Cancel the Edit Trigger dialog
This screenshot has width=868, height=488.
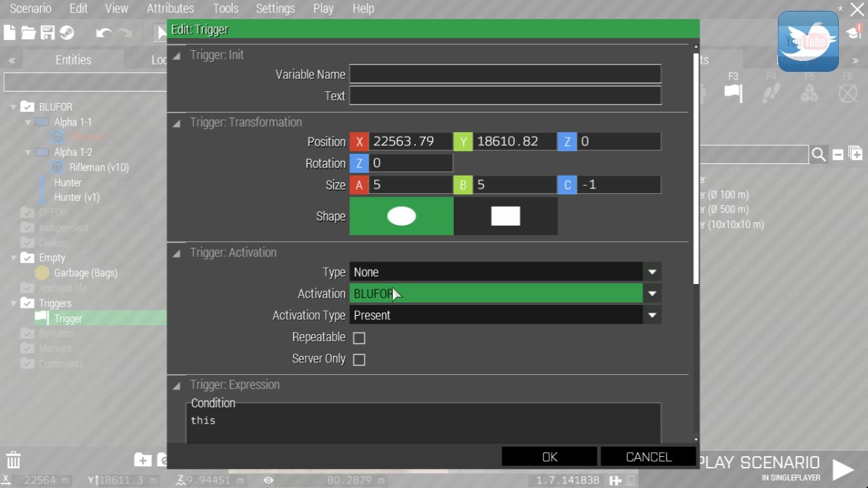click(648, 457)
